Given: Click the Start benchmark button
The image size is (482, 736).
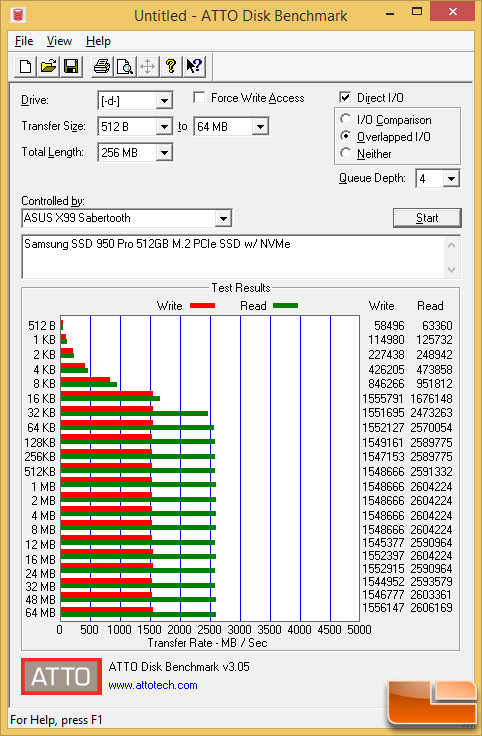Looking at the screenshot, I should (427, 218).
